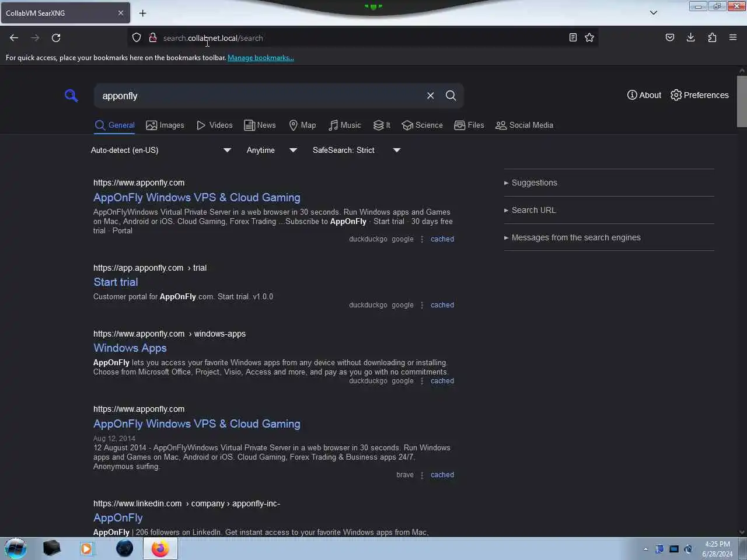The height and width of the screenshot is (560, 747).
Task: Expand the Search URL section
Action: coord(530,210)
